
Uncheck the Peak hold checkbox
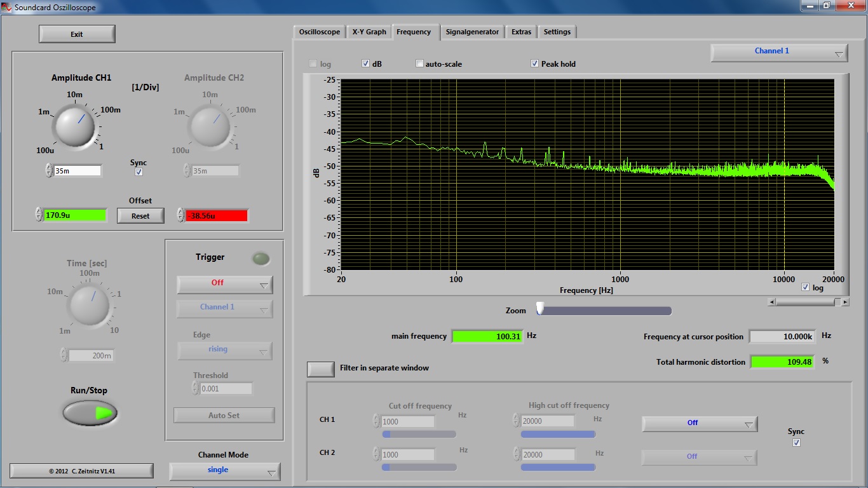(x=534, y=64)
